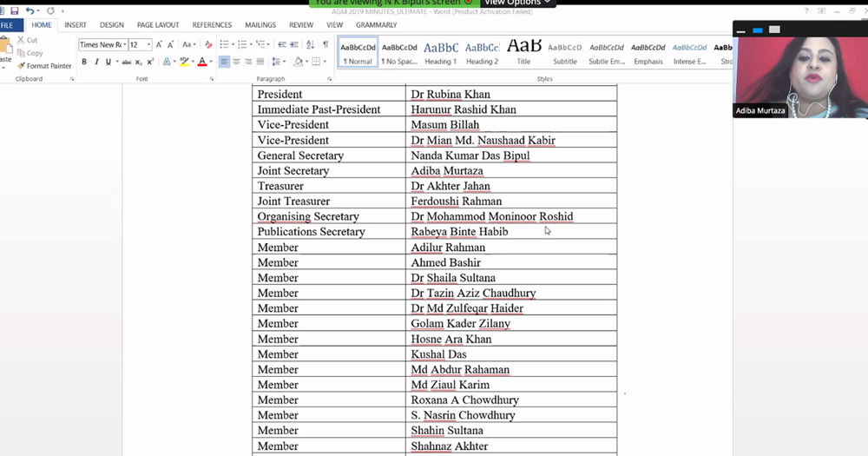Apply the Title style
The image size is (868, 456).
point(523,53)
